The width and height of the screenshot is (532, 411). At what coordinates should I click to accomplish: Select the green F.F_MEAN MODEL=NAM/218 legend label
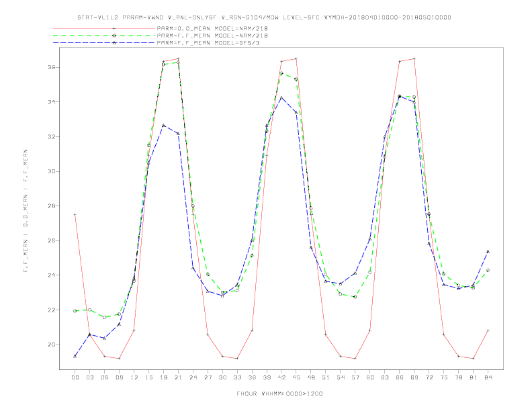212,36
